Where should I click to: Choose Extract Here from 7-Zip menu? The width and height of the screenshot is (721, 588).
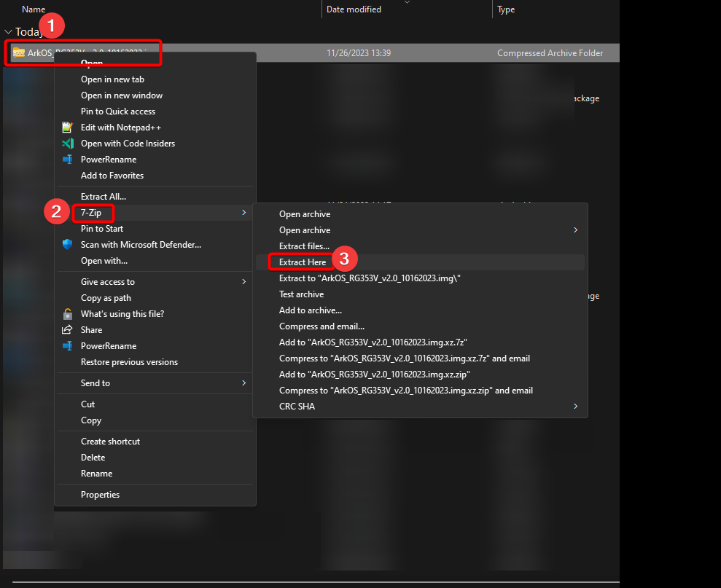[x=303, y=262]
